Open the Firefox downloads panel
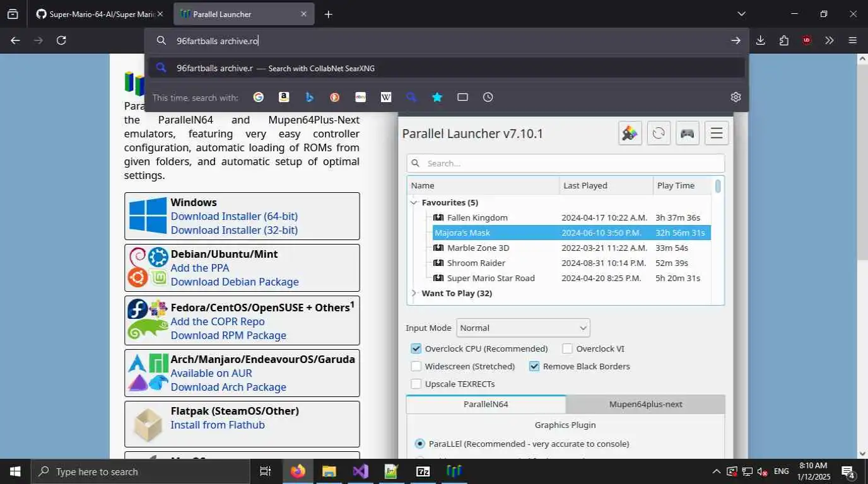Viewport: 868px width, 484px height. click(x=761, y=40)
